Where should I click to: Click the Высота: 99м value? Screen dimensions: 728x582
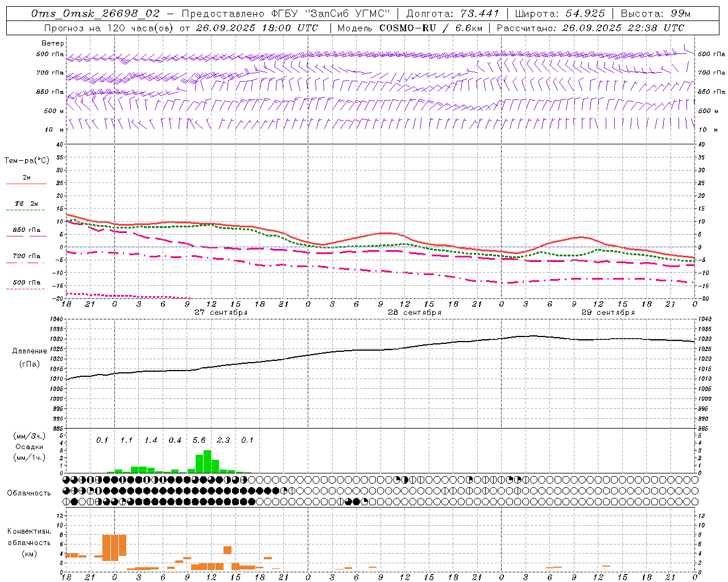click(x=656, y=14)
